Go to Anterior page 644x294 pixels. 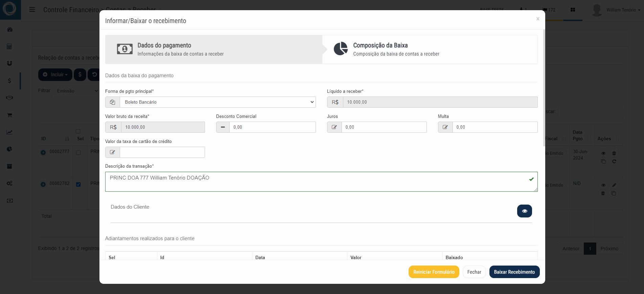tap(571, 249)
